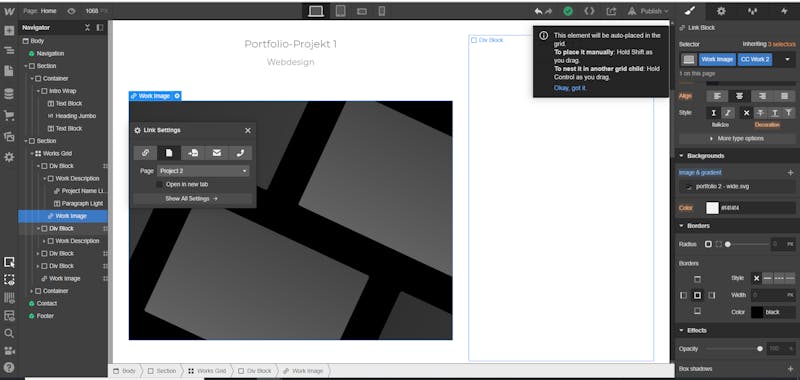The width and height of the screenshot is (800, 380).
Task: Collapse all items in Navigator header
Action: 87,28
